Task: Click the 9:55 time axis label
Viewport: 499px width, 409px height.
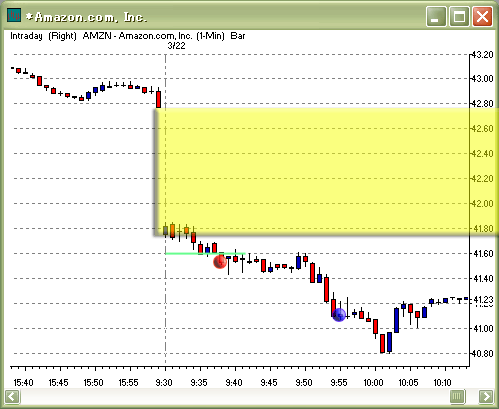Action: click(339, 382)
